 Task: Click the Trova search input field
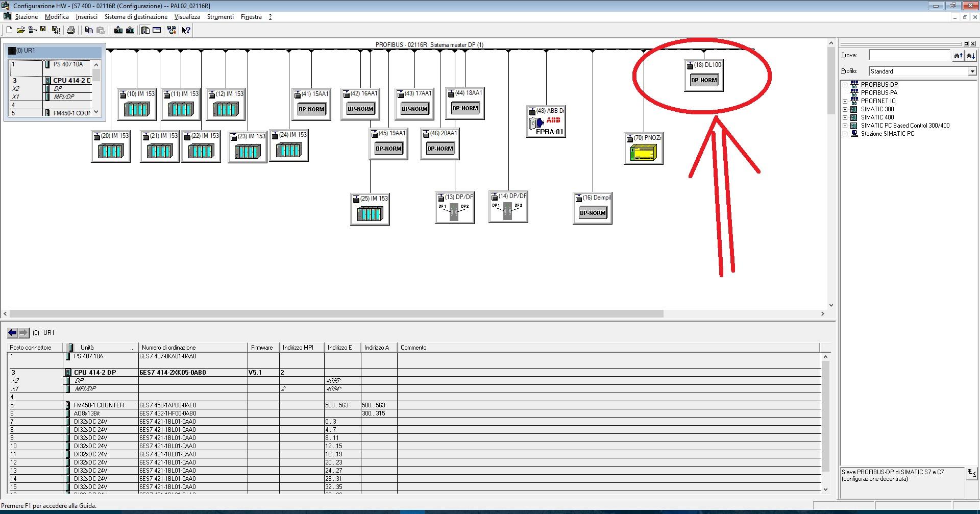(x=910, y=55)
